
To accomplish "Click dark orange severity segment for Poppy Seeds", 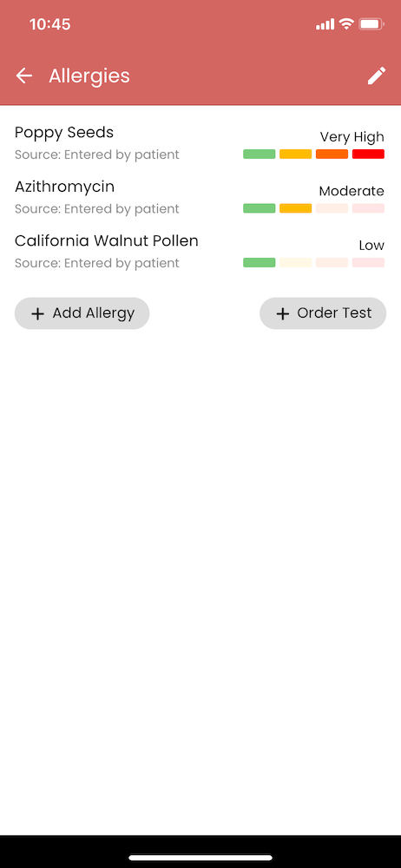I will [x=332, y=154].
